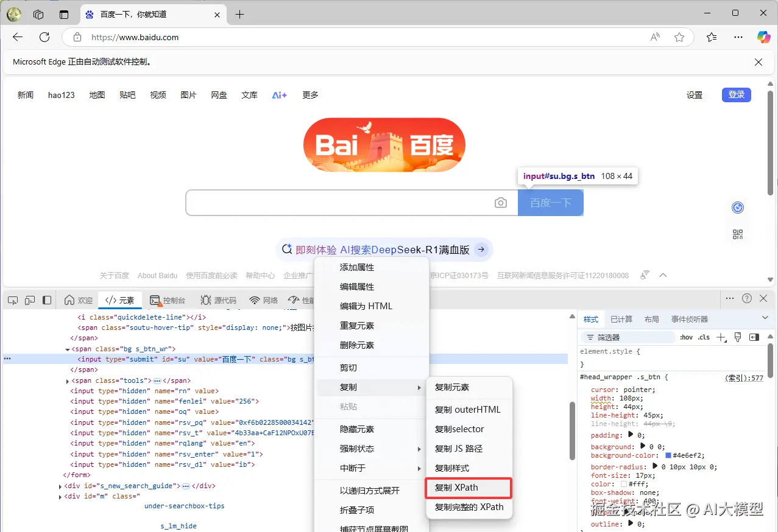The image size is (778, 532).
Task: Choose 复制完整的 XPath
Action: pos(469,507)
